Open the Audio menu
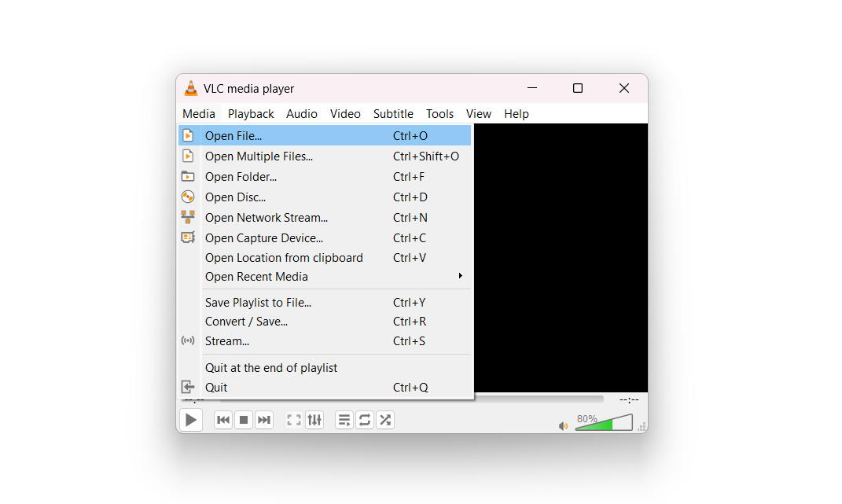 coord(302,114)
